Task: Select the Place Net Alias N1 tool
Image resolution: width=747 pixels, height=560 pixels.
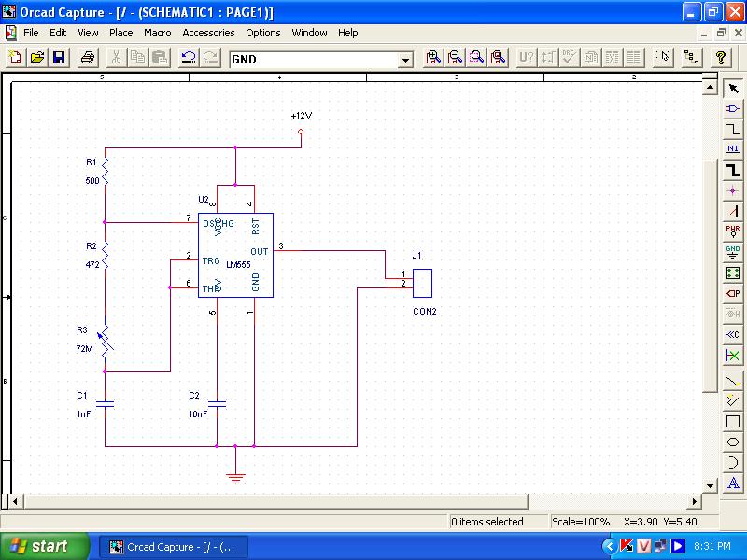Action: point(733,148)
